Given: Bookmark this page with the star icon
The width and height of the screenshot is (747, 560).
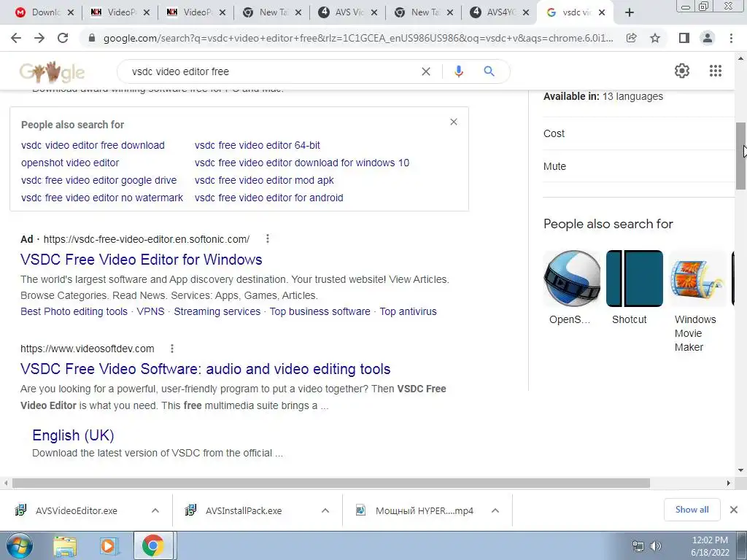Looking at the screenshot, I should coord(655,38).
